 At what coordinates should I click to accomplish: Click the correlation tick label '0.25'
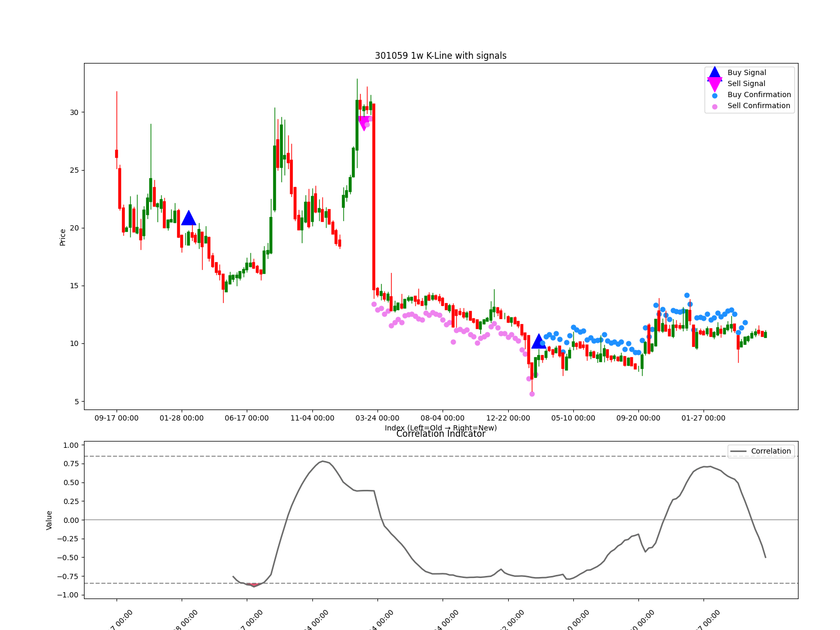(71, 501)
